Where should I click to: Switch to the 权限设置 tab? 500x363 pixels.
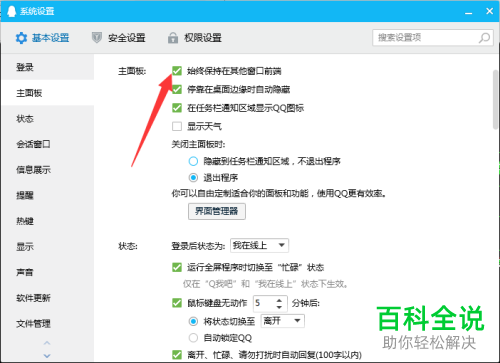tap(195, 38)
